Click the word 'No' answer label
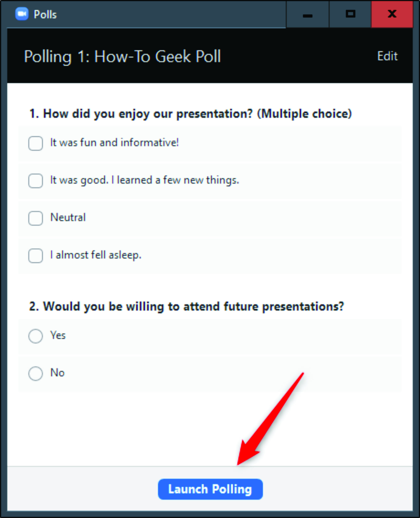Image resolution: width=420 pixels, height=518 pixels. coord(57,373)
